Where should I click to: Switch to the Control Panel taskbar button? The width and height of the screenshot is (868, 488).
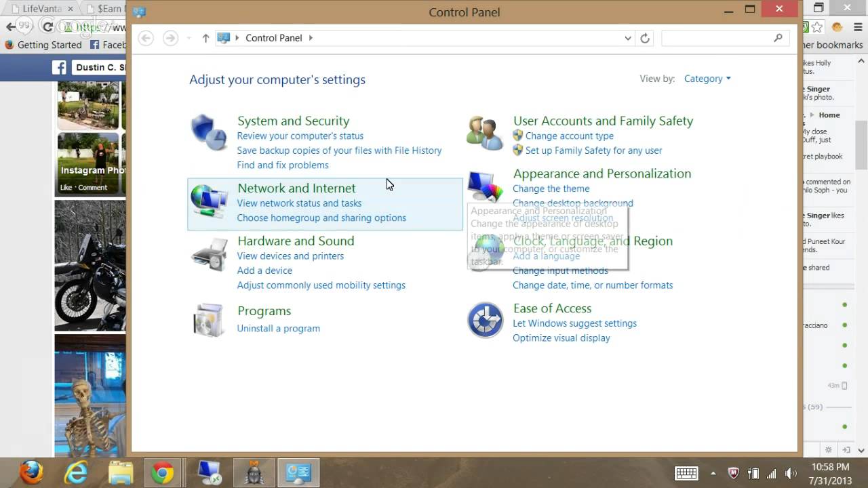click(298, 472)
